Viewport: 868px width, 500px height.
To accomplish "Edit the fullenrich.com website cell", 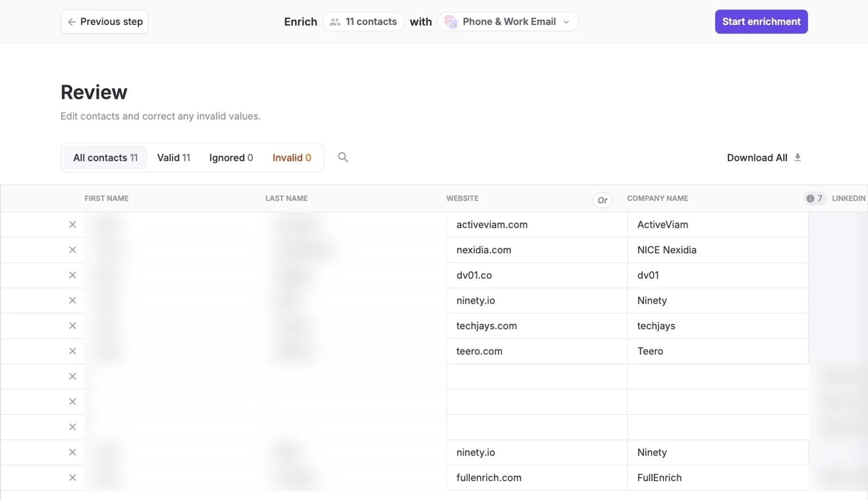I will [x=537, y=478].
